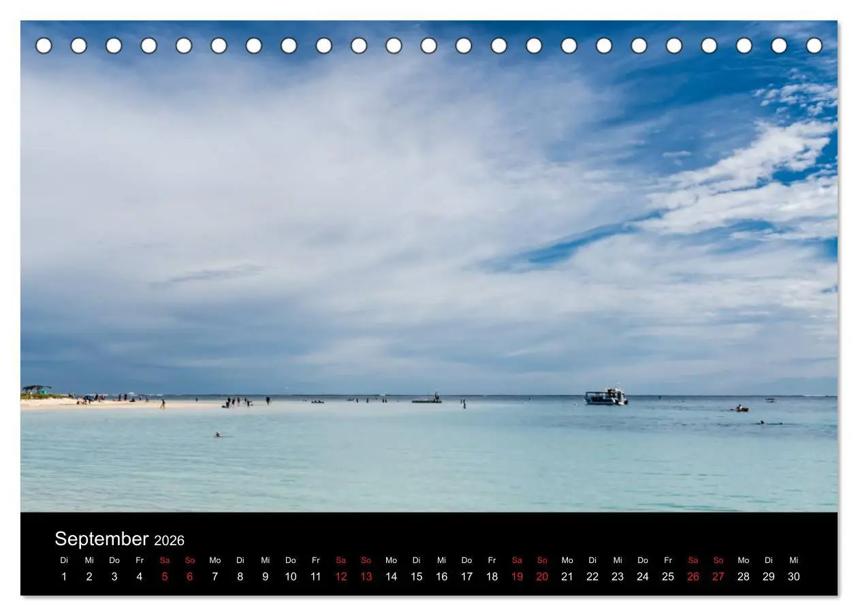858x616 pixels.
Task: Select date 9 in the calendar strip
Action: (266, 577)
